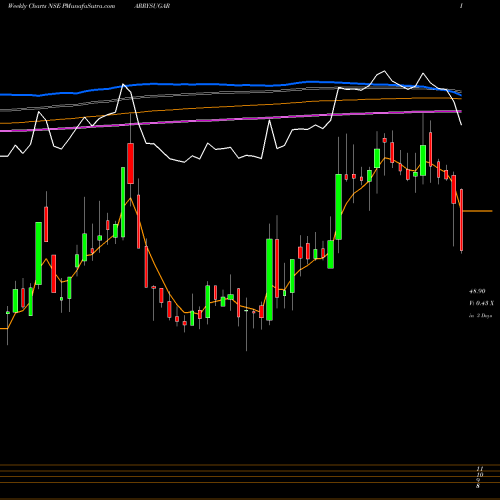The height and width of the screenshot is (500, 500).
Task: Click the axis label 11
Action: click(x=480, y=469)
